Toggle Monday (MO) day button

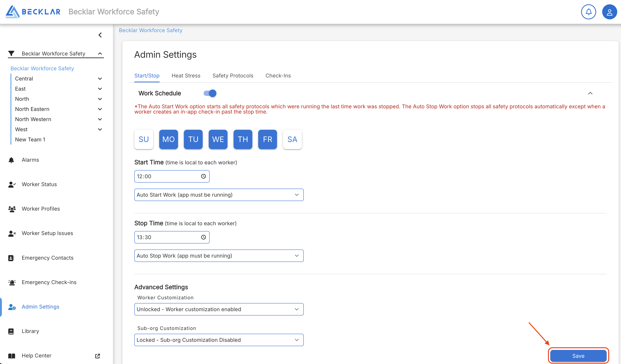(169, 139)
